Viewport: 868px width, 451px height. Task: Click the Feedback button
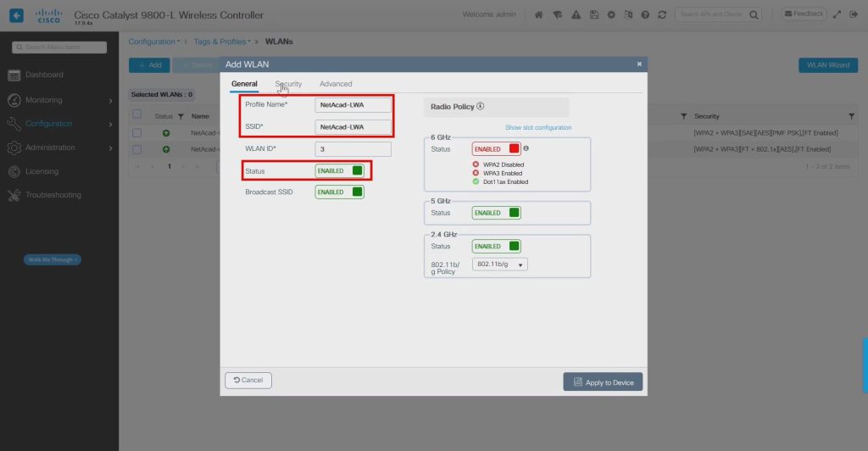point(804,14)
